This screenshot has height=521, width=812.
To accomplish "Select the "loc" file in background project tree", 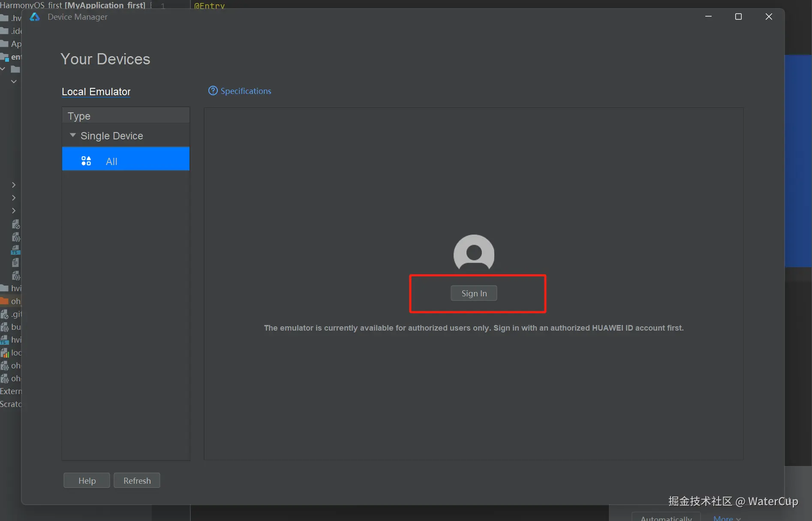I will [11, 352].
